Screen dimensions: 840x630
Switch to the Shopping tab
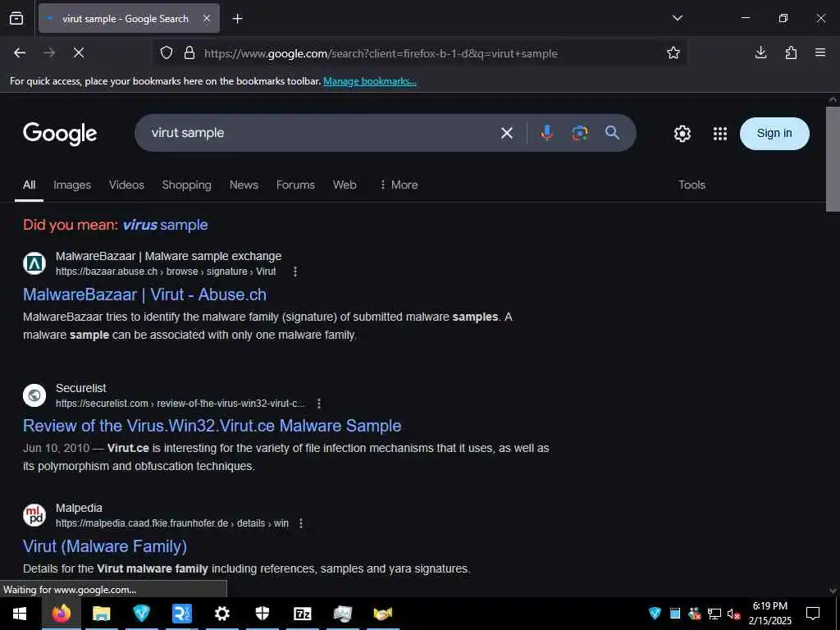(186, 185)
